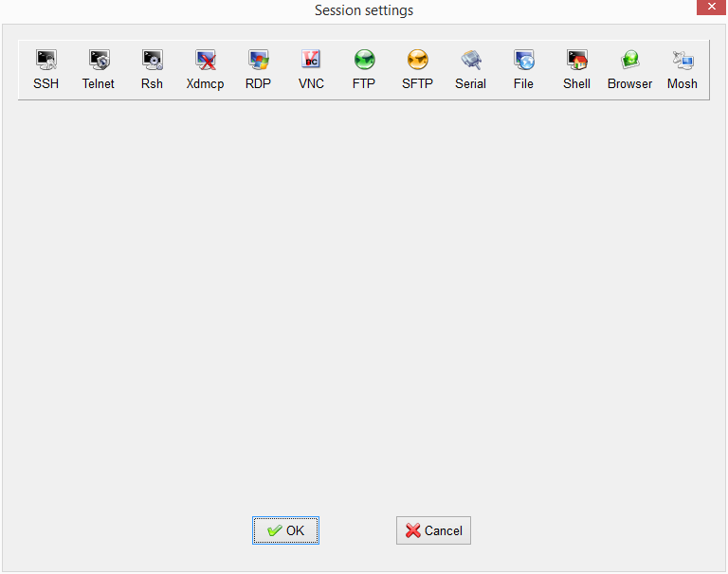Screen dimensions: 728x574
Task: Choose the Telnet session icon
Action: [x=99, y=69]
